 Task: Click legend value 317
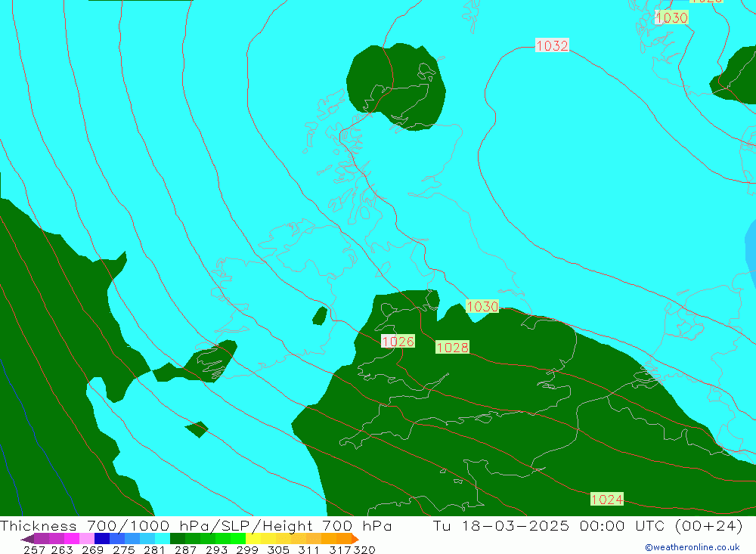point(340,549)
